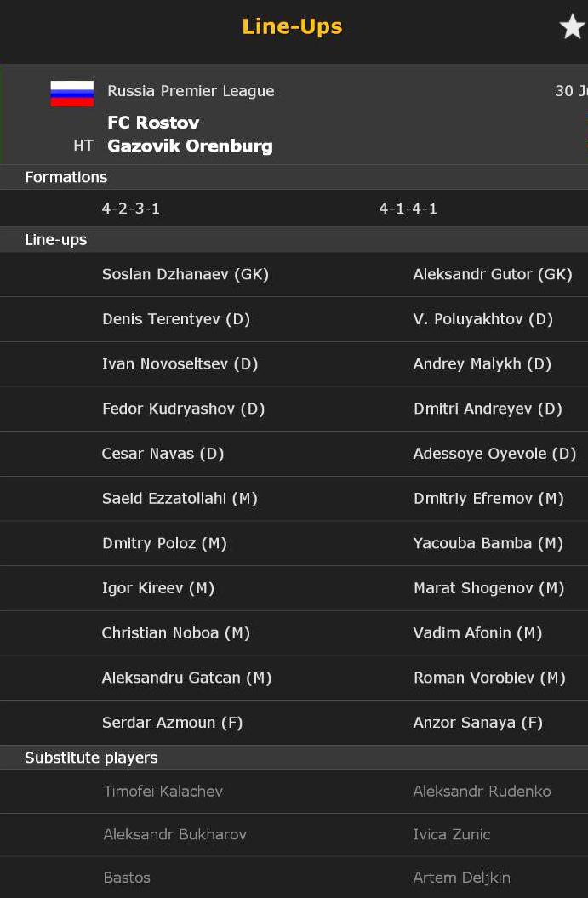
Task: View midfielder Yacouba Bamba
Action: tap(488, 543)
